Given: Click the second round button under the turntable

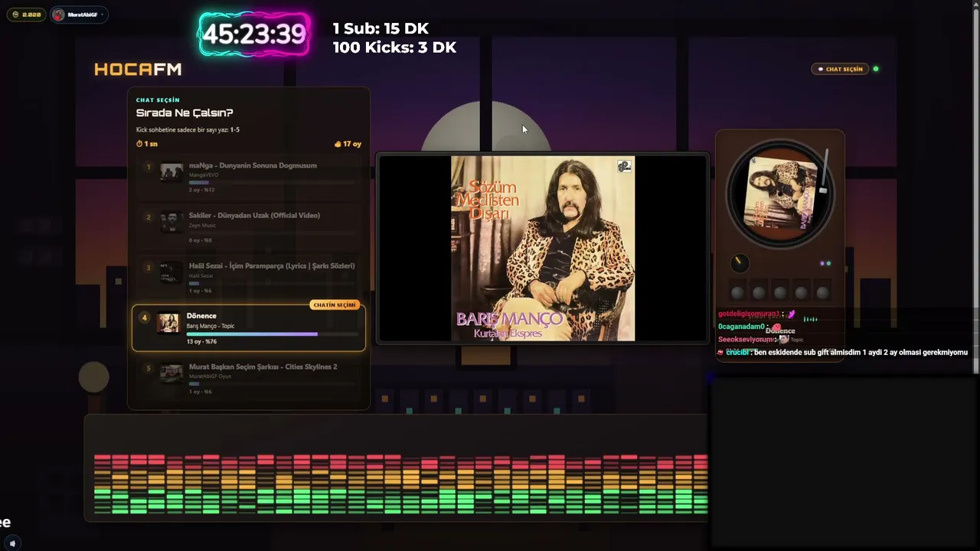Looking at the screenshot, I should coord(759,292).
